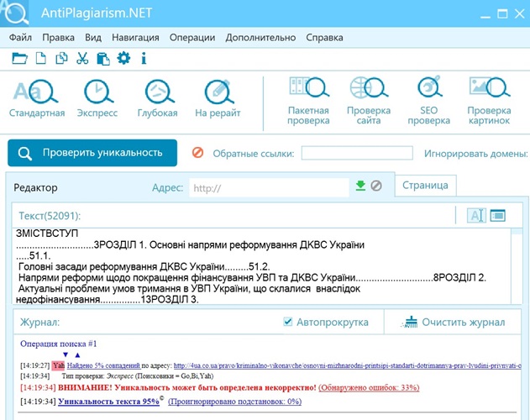Click the Игнорировать домены label
The width and height of the screenshot is (530, 420).
tap(476, 154)
